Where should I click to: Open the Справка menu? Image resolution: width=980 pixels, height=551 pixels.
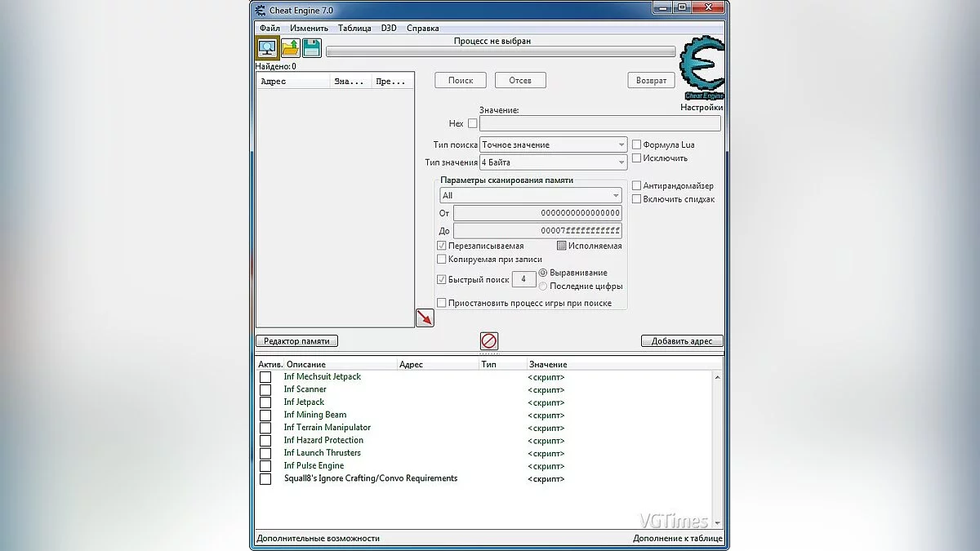(422, 28)
